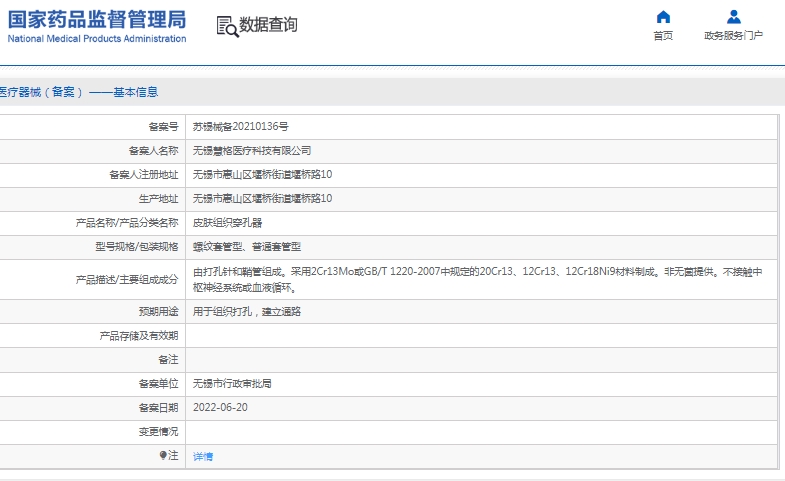Click the 产品描述/主要组成成分 label
Image resolution: width=785 pixels, height=481 pixels.
[x=127, y=279]
